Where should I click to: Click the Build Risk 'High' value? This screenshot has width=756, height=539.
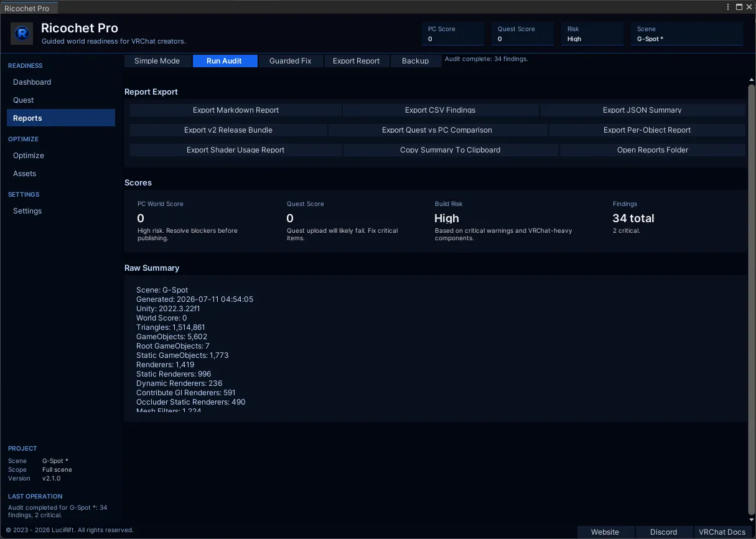point(447,218)
